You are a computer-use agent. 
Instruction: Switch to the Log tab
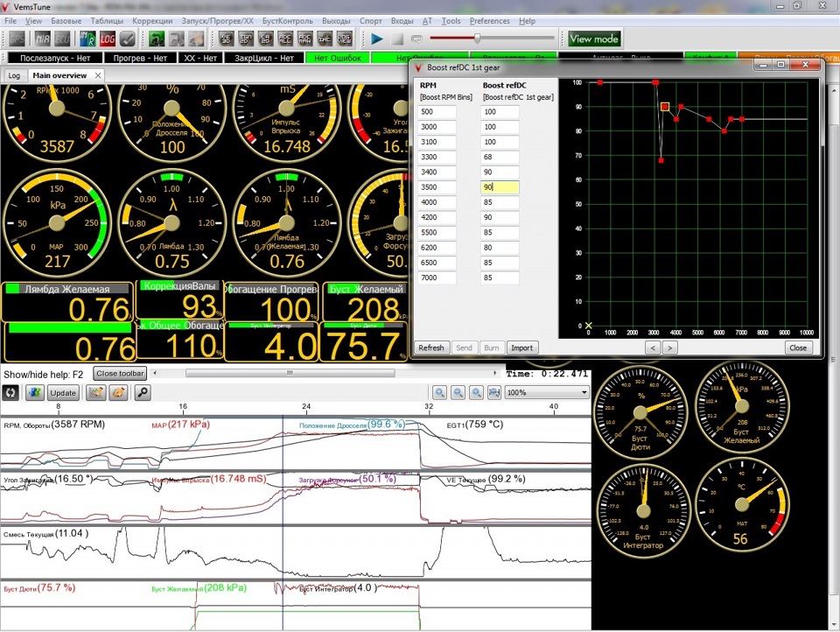[x=14, y=75]
